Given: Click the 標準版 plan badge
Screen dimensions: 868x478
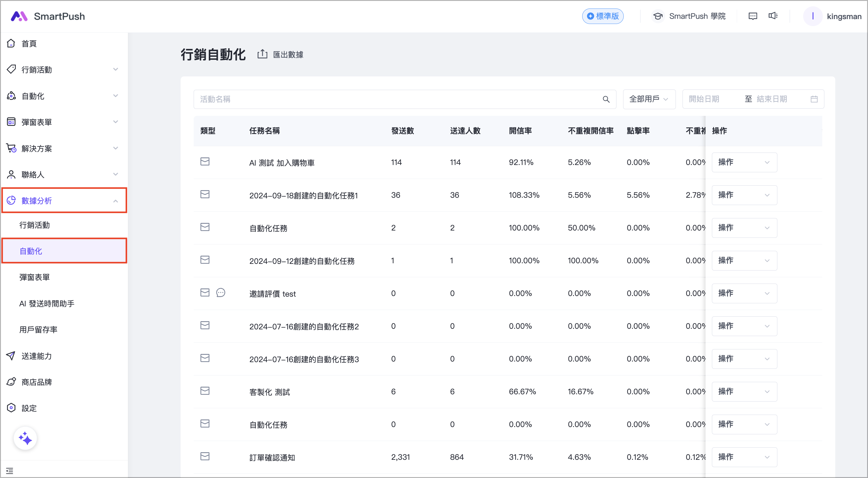Looking at the screenshot, I should (603, 16).
